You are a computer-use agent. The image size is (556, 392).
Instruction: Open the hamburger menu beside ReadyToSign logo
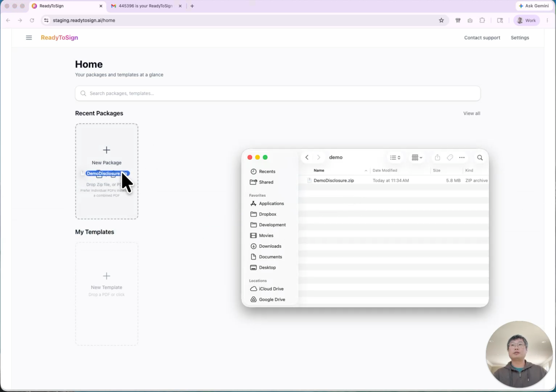29,38
